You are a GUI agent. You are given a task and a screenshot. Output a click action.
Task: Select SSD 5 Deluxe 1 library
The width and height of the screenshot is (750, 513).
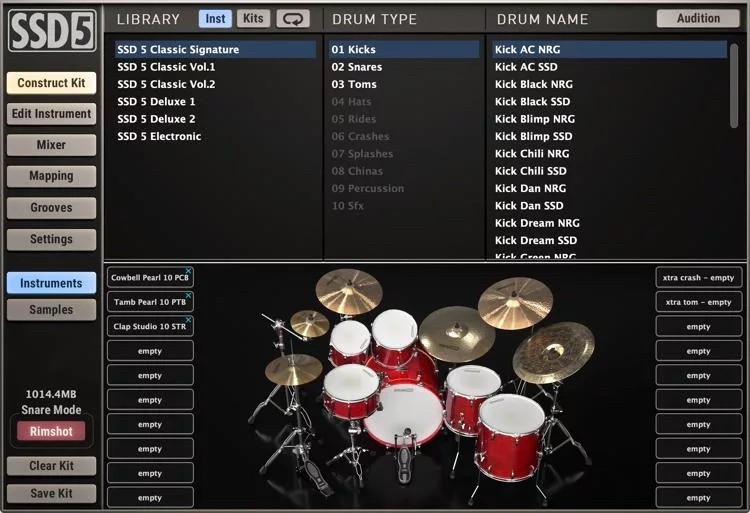click(215, 101)
